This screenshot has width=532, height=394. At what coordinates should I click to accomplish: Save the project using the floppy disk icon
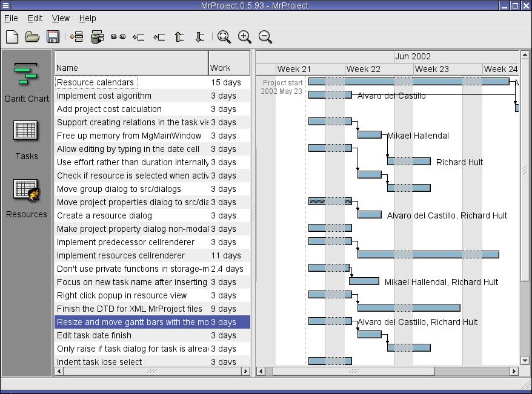tap(53, 36)
